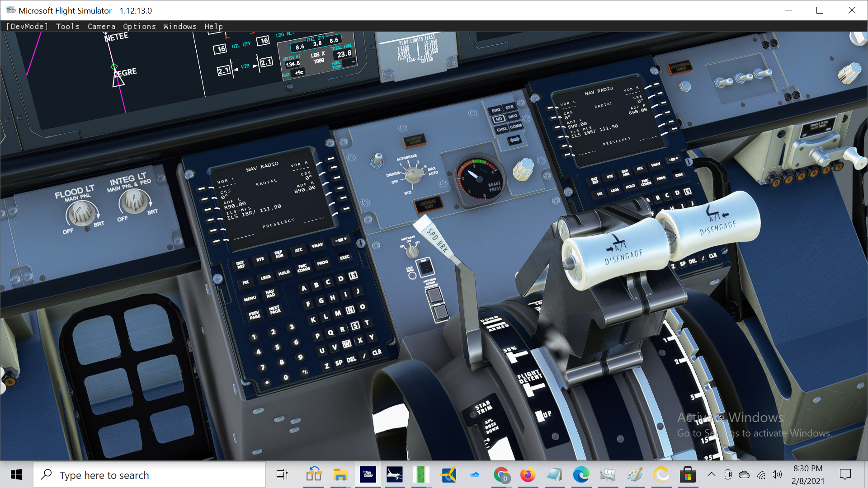Click the CLR key on the left CDU

pyautogui.click(x=377, y=352)
